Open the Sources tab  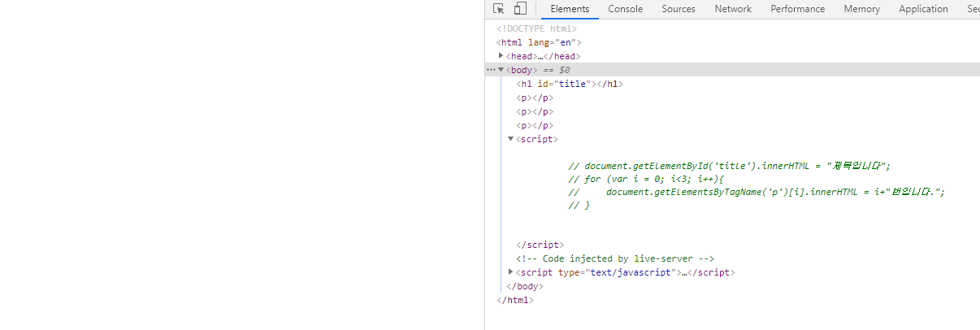click(679, 9)
